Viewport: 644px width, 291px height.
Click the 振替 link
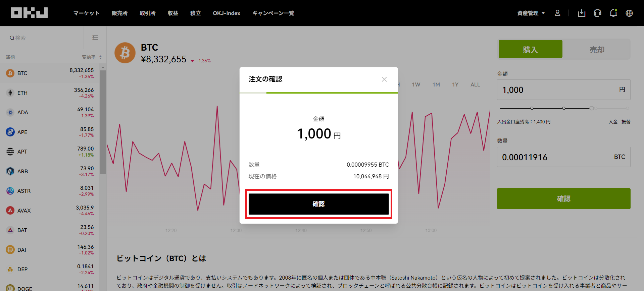click(626, 122)
